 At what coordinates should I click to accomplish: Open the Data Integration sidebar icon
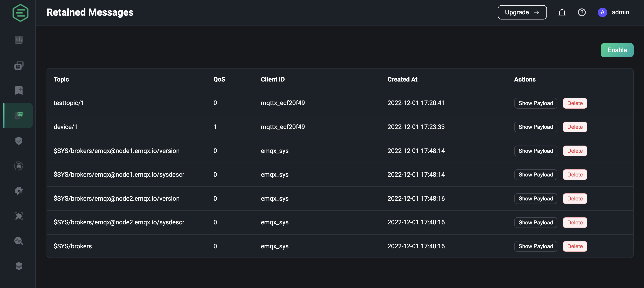19,166
